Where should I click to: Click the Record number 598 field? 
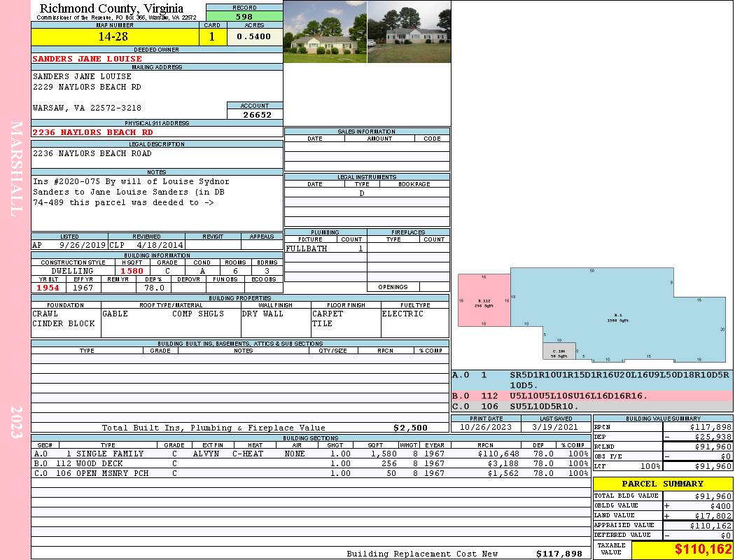pyautogui.click(x=244, y=16)
